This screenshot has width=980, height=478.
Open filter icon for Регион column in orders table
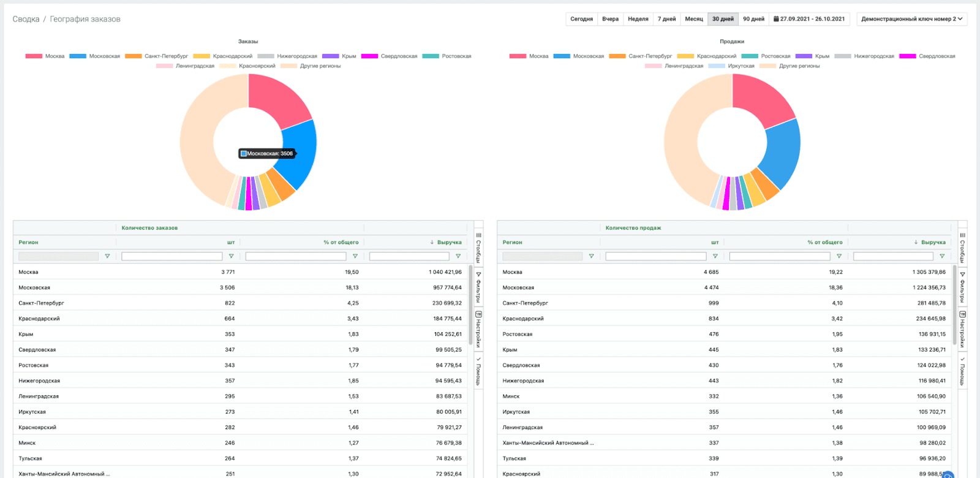(x=107, y=256)
